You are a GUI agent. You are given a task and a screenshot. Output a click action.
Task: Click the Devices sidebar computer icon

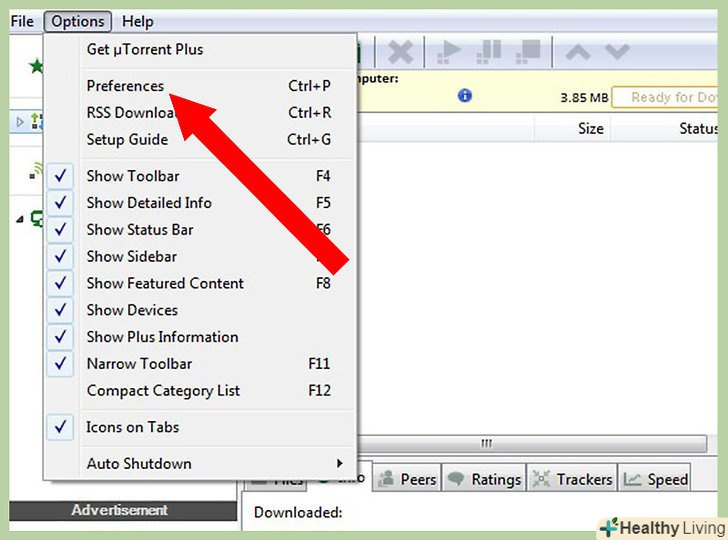37,218
